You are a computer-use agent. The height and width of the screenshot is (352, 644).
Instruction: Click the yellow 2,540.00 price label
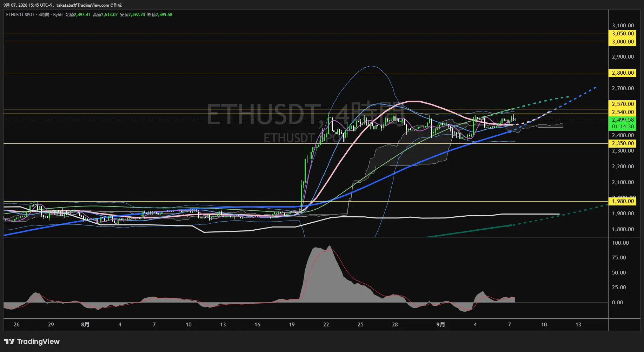click(623, 112)
